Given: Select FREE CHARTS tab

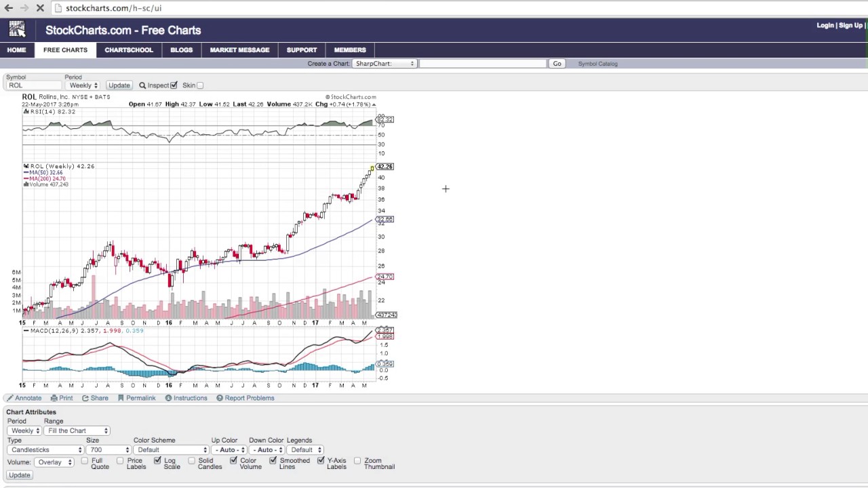Looking at the screenshot, I should click(x=65, y=50).
